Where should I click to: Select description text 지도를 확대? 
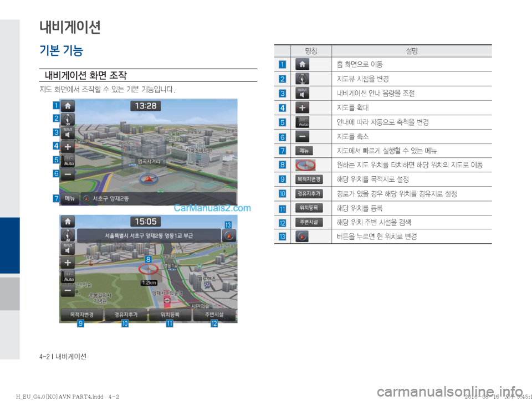click(x=352, y=107)
